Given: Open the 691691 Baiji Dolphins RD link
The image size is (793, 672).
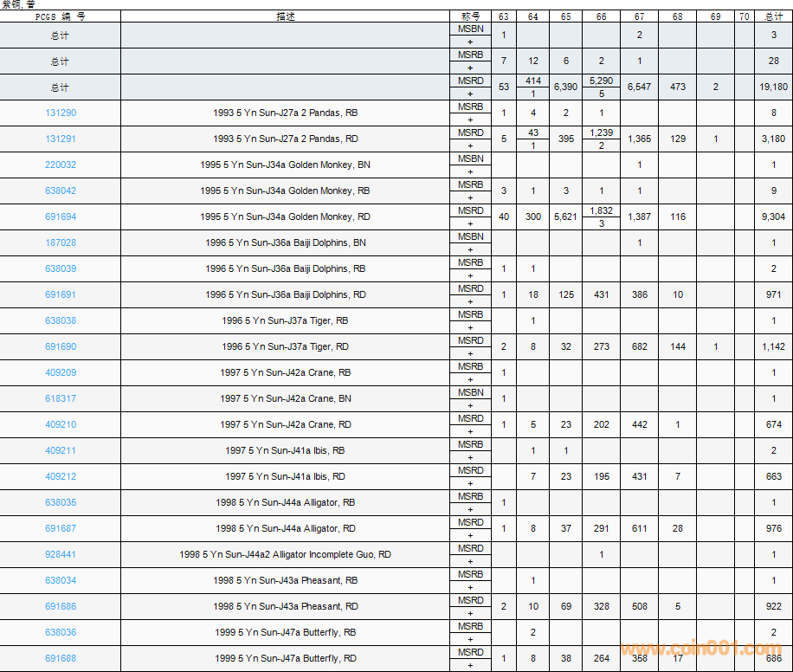Looking at the screenshot, I should 61,295.
